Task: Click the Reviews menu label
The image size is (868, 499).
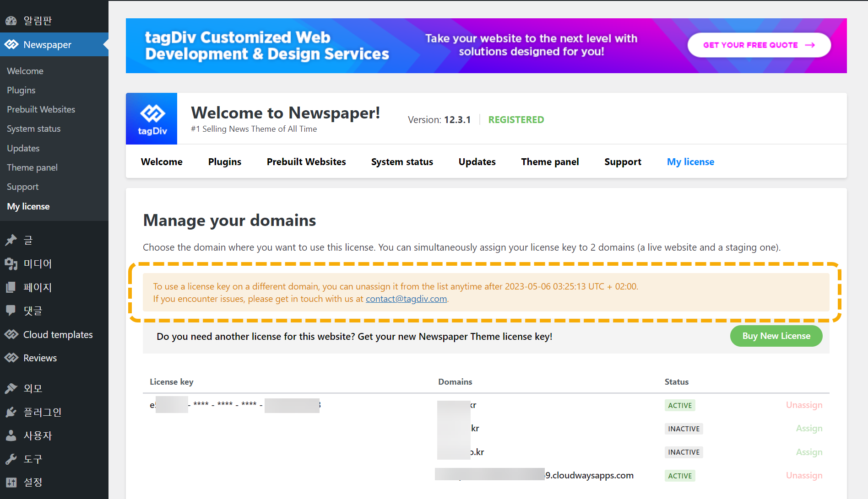Action: (40, 358)
